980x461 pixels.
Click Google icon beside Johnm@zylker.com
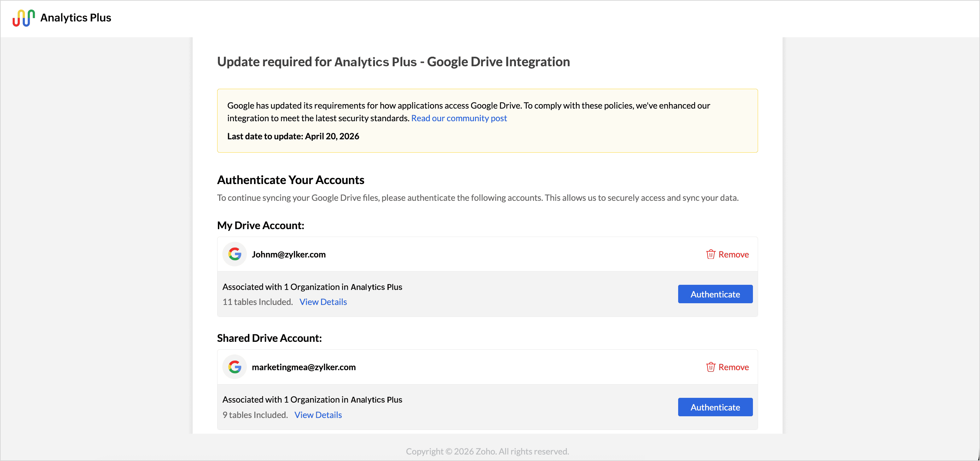pos(235,254)
